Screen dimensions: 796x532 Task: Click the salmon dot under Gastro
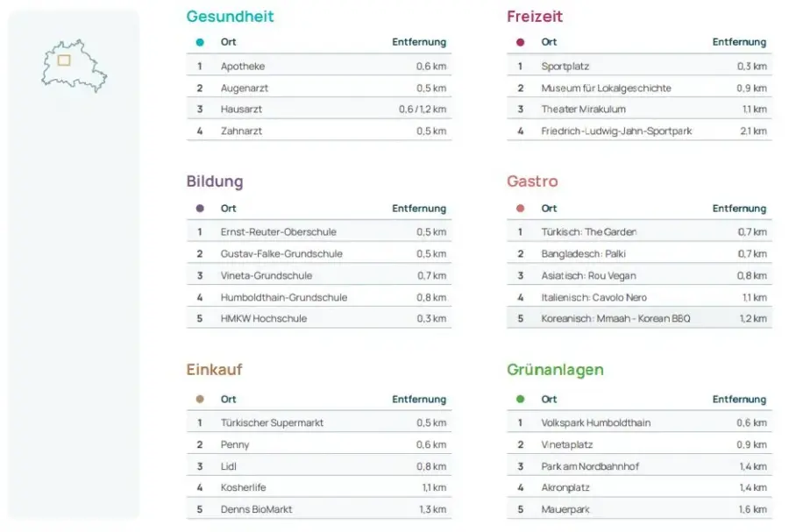(x=521, y=209)
